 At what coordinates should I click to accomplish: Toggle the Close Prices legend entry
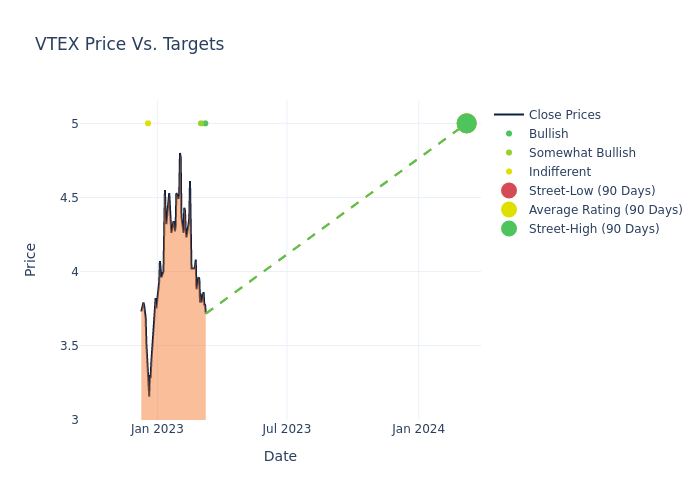564,115
